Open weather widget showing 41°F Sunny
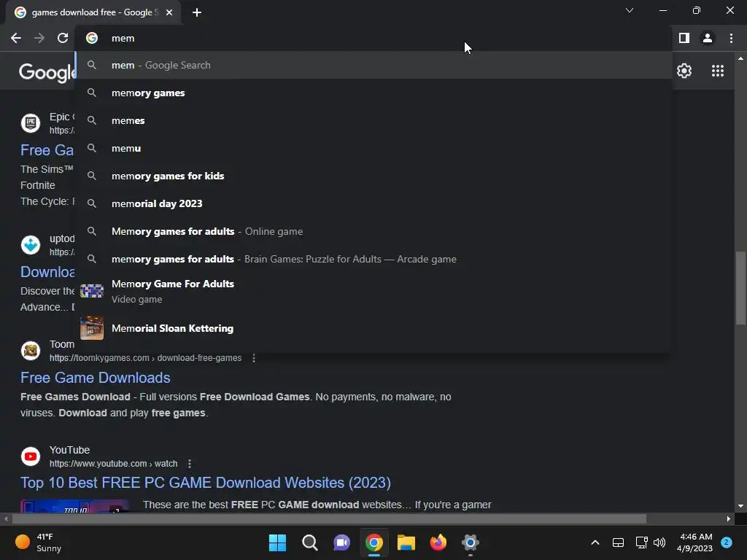The height and width of the screenshot is (560, 747). (x=39, y=542)
